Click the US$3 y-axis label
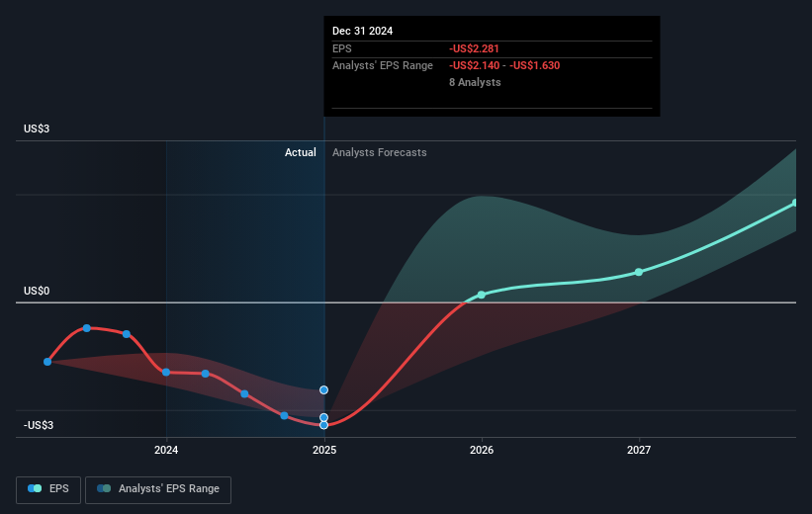The height and width of the screenshot is (514, 812). coord(37,128)
